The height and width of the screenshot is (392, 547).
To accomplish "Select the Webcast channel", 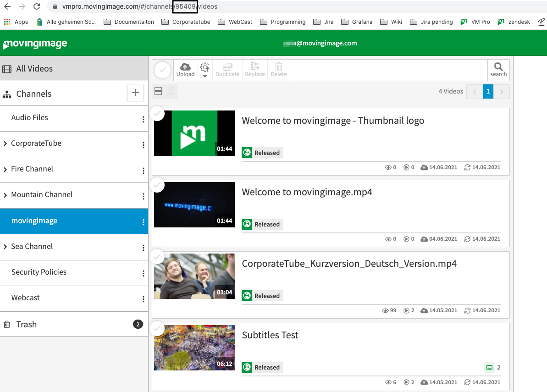I will tap(74, 299).
